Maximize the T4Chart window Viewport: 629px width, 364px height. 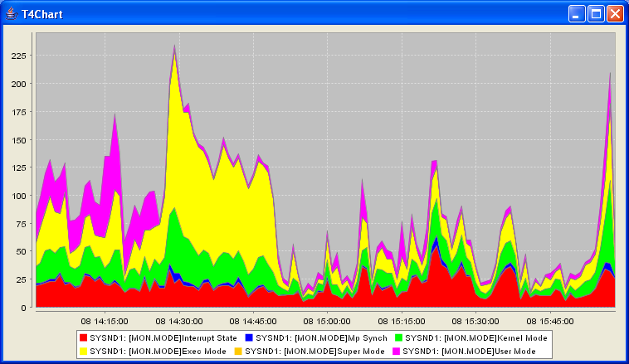coord(596,14)
